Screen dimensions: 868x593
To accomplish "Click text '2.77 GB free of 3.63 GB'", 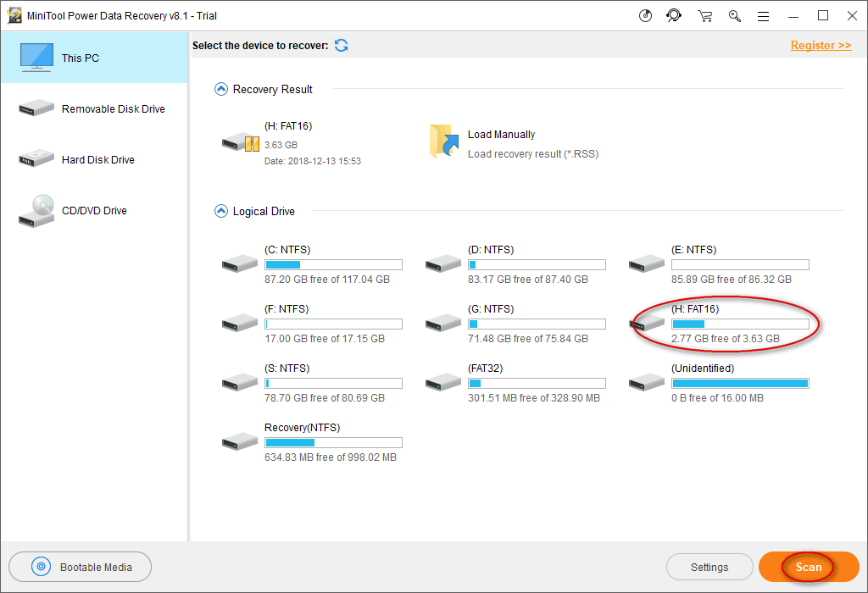I will 726,339.
